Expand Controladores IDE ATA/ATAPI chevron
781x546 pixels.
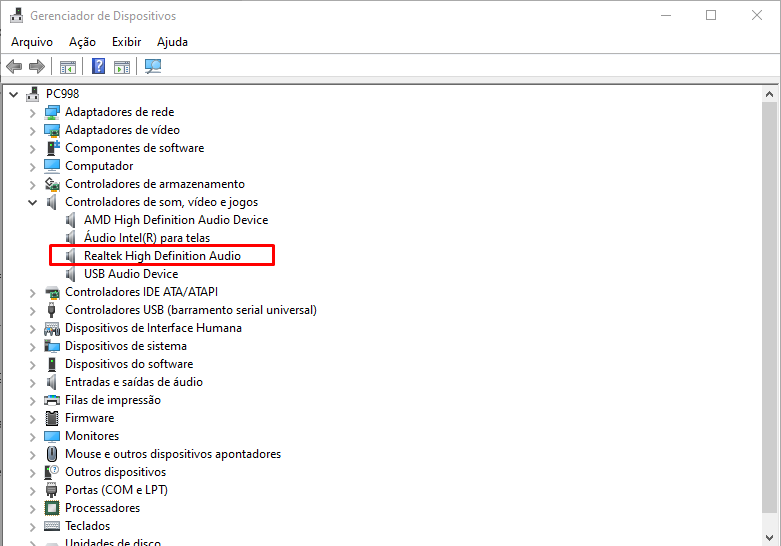[33, 293]
